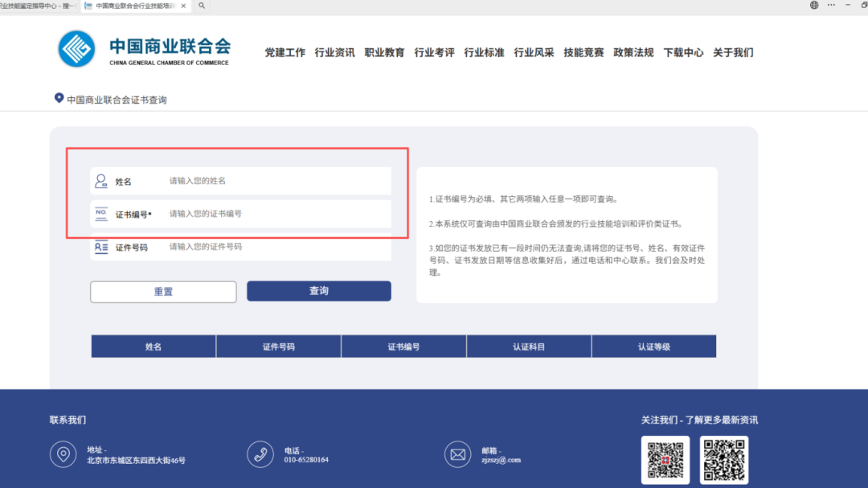Open the 下载中心 navigation menu

pyautogui.click(x=683, y=52)
